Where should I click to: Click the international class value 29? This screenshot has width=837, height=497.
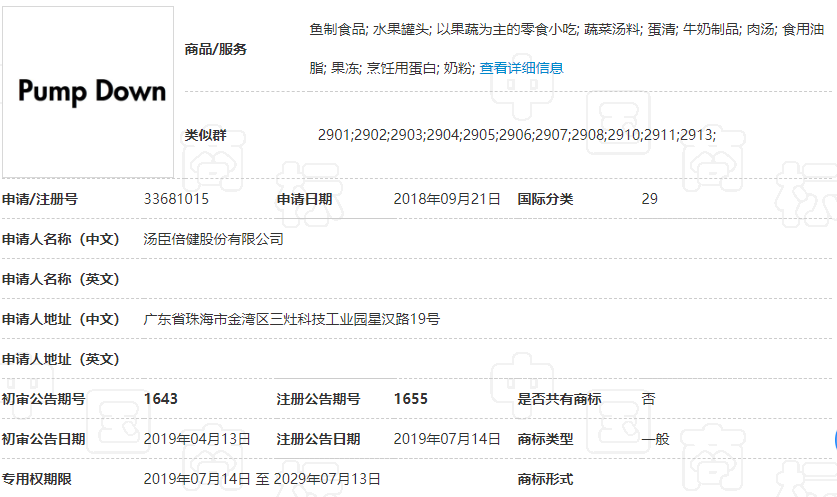click(650, 199)
